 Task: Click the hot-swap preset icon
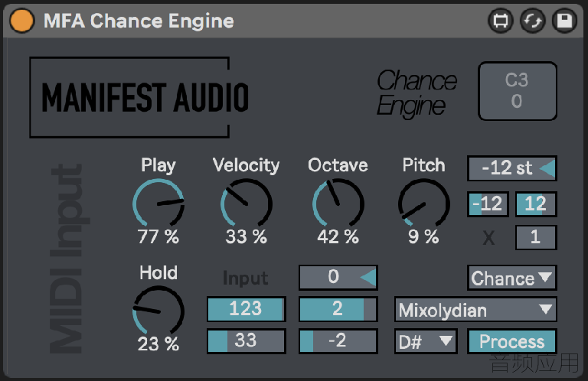click(x=533, y=21)
